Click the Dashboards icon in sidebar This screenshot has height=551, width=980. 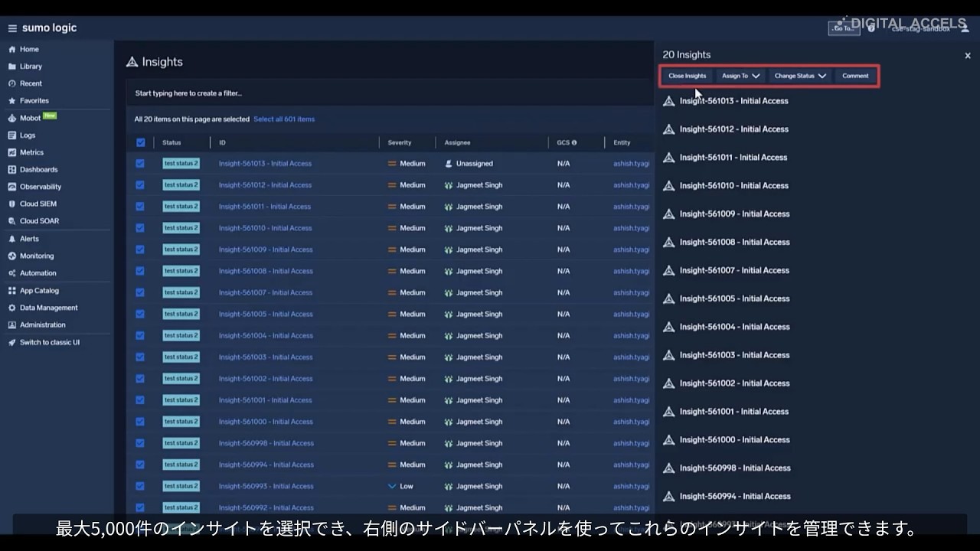(12, 170)
